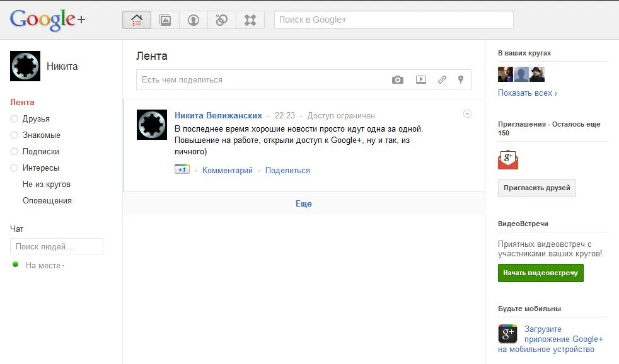Click the Поиск людей chat search field

[57, 246]
